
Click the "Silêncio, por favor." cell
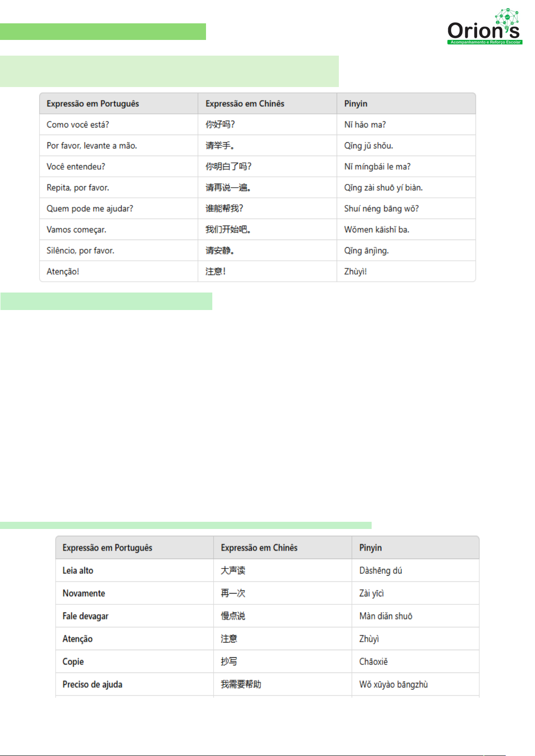(80, 251)
